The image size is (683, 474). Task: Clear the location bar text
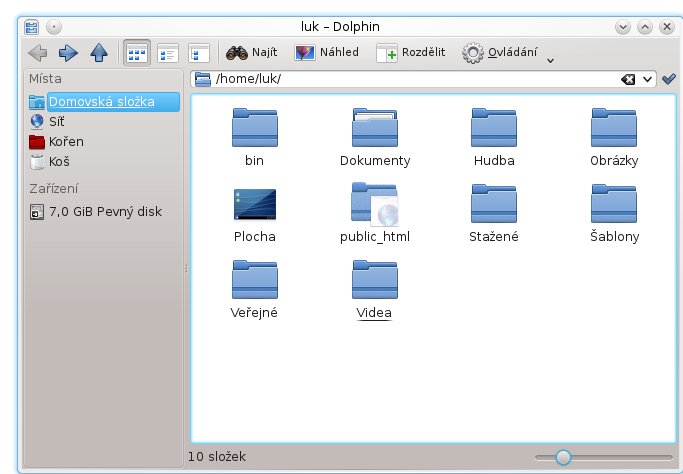pos(629,79)
